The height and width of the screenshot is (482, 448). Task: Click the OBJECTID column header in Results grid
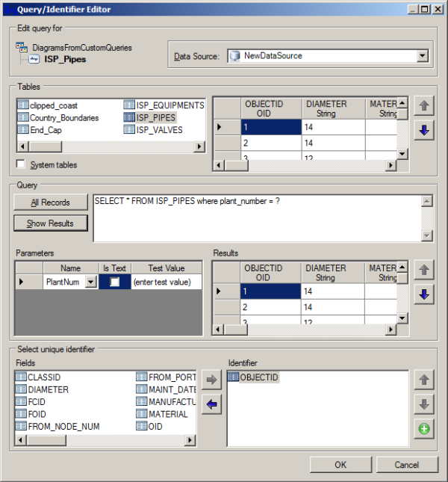pos(270,273)
